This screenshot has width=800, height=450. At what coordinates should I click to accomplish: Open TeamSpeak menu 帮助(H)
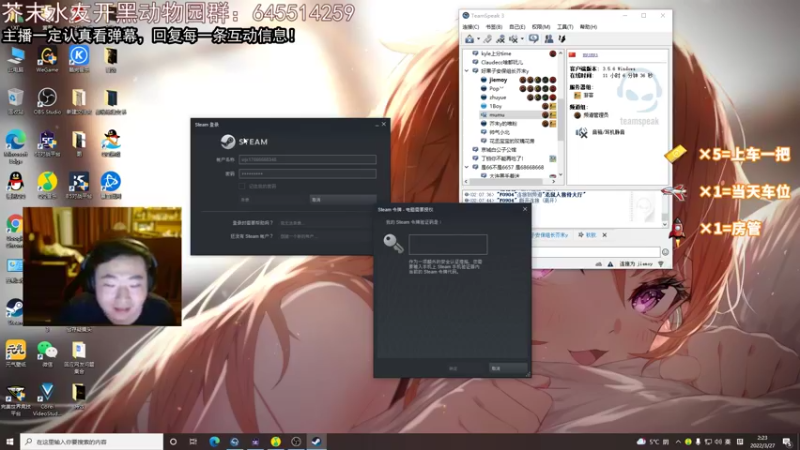click(588, 27)
